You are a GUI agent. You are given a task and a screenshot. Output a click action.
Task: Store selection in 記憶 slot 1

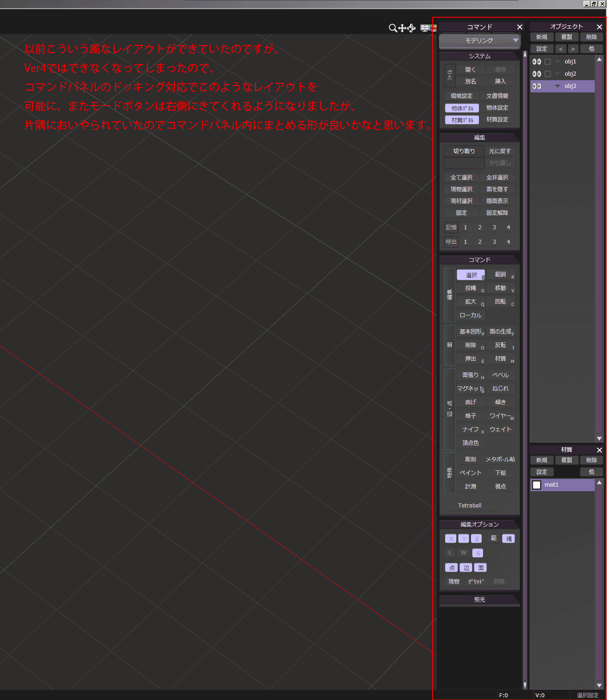465,227
